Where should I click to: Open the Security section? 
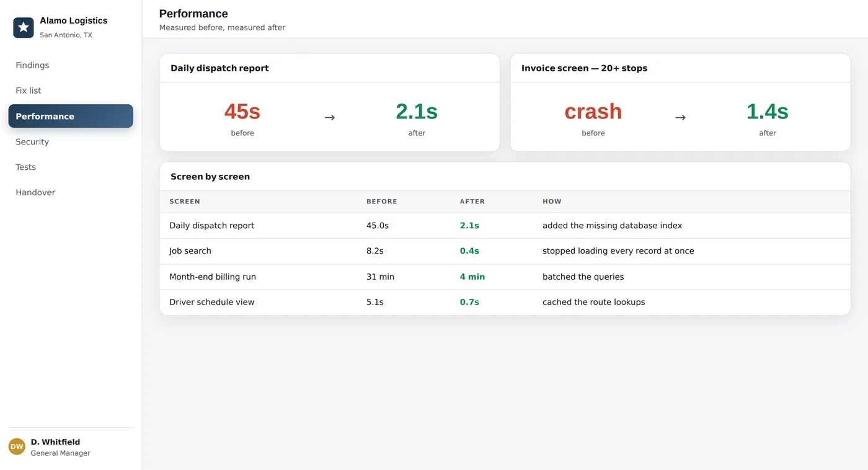click(71, 141)
